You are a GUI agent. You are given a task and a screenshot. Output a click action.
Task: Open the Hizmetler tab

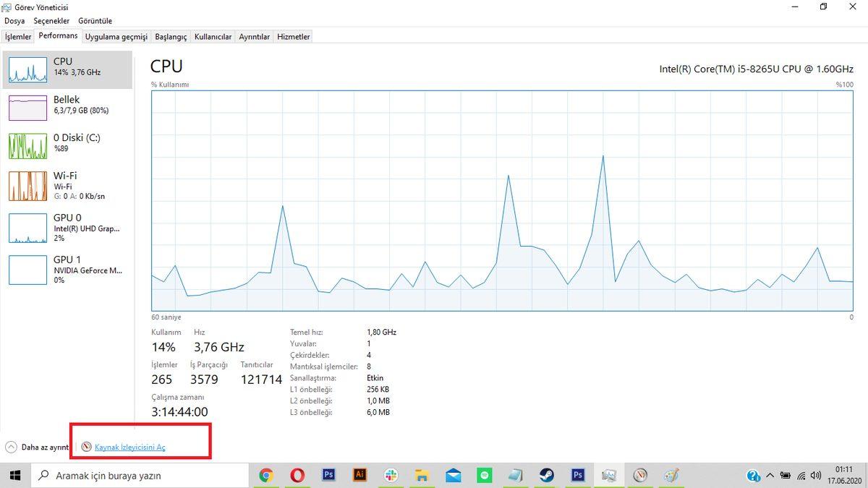[x=293, y=37]
